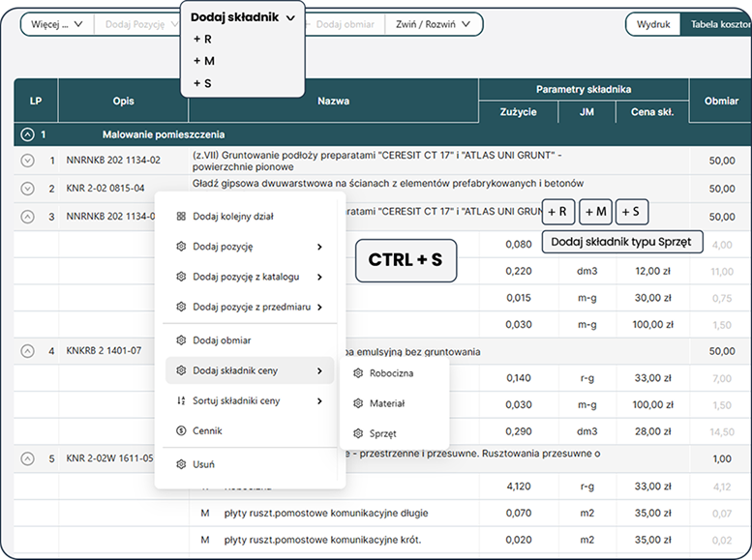Click the grid icon beside Dodaj kolejny dział
This screenshot has height=560, width=752.
pyautogui.click(x=181, y=217)
